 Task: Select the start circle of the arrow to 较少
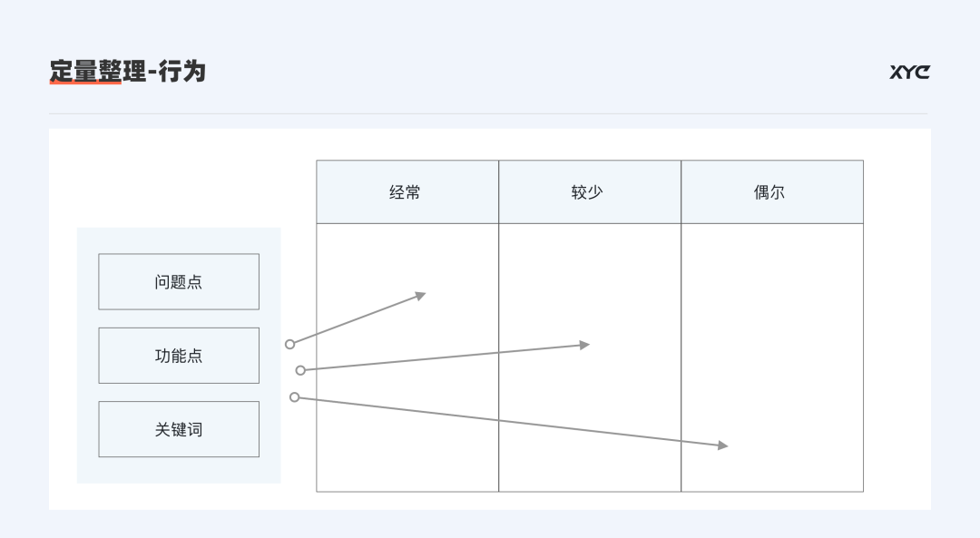300,370
